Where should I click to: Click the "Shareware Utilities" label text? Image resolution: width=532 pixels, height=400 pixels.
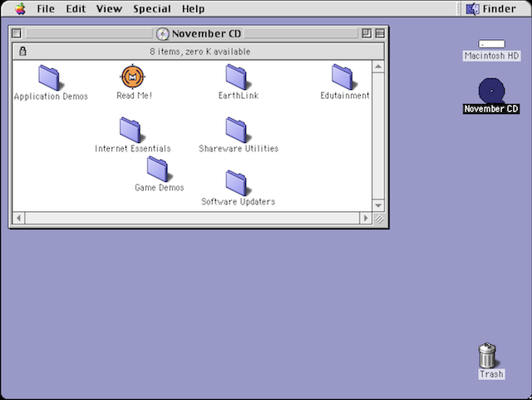click(239, 149)
